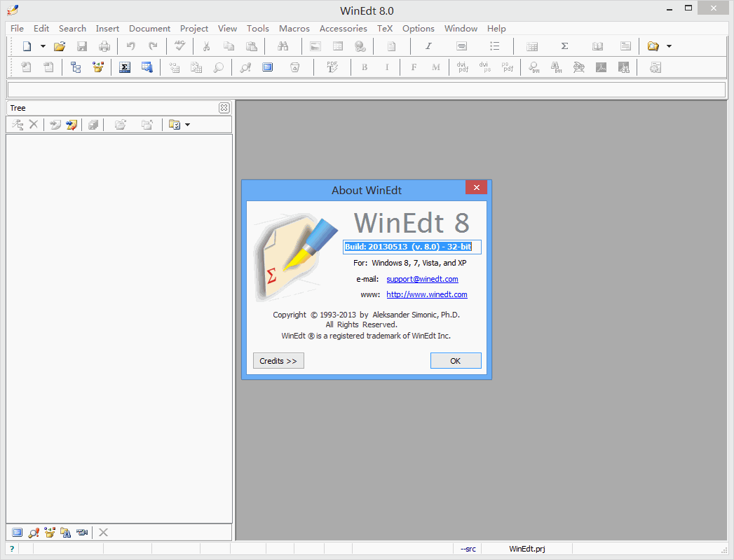Close the About WinEdt dialog with the red X
Image resolution: width=734 pixels, height=560 pixels.
click(x=477, y=188)
